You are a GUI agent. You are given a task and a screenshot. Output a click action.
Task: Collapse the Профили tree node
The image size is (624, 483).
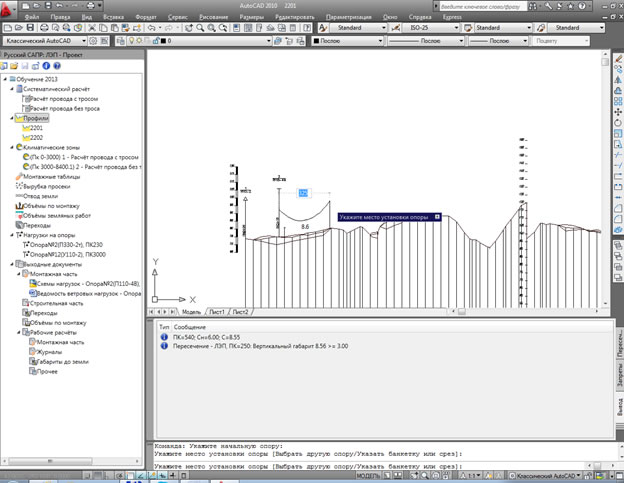click(x=12, y=118)
